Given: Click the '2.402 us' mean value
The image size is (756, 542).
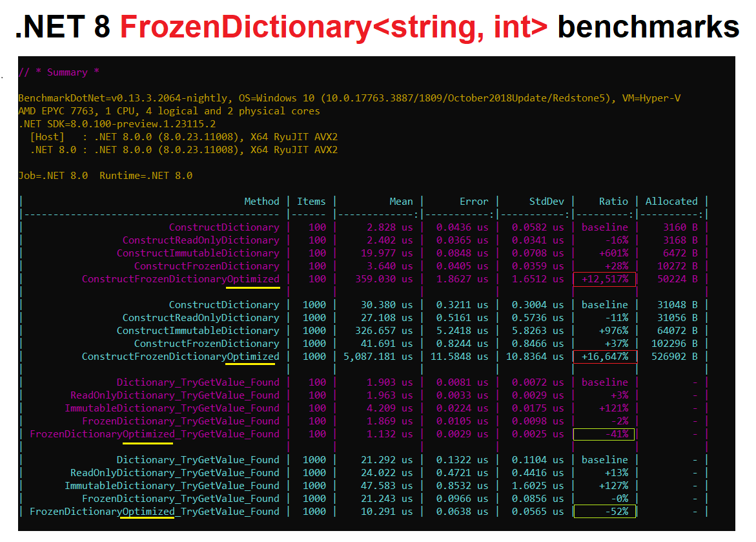Looking at the screenshot, I should coord(389,240).
